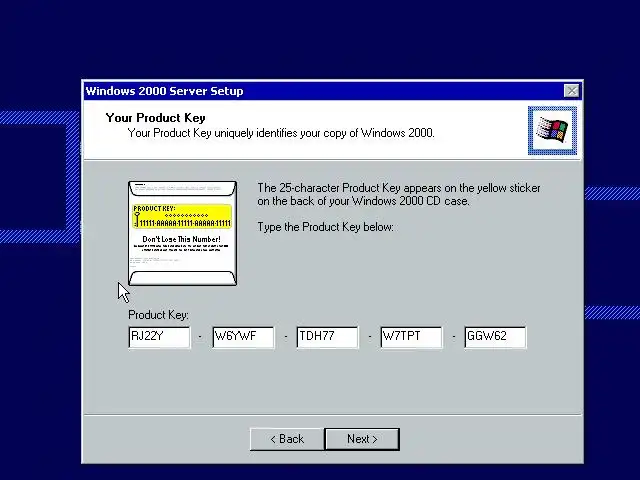This screenshot has width=640, height=480.
Task: Click the W6YWF product key field
Action: click(x=243, y=337)
